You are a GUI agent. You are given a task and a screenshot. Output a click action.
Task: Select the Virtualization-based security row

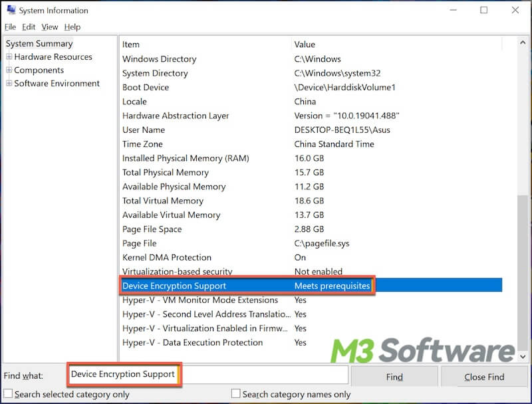311,272
